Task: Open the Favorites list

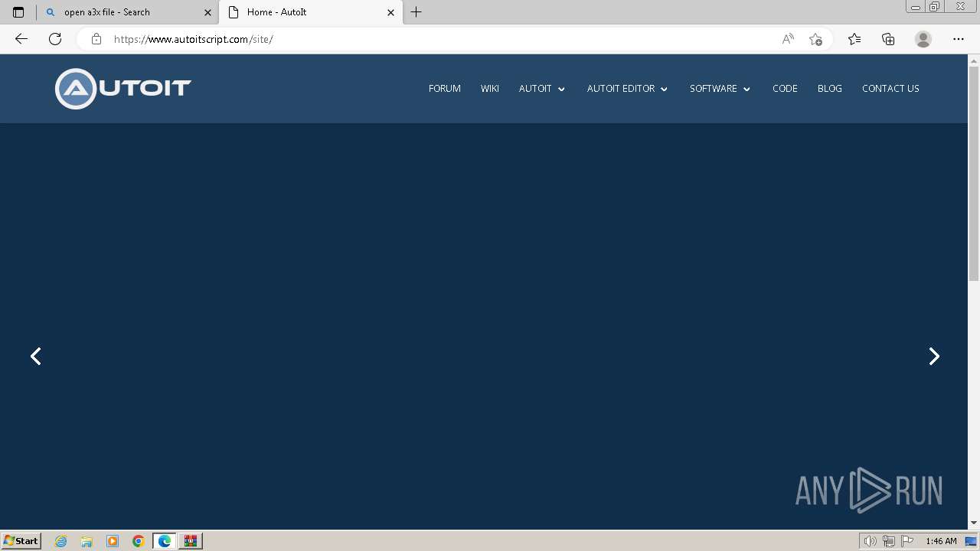Action: [854, 39]
